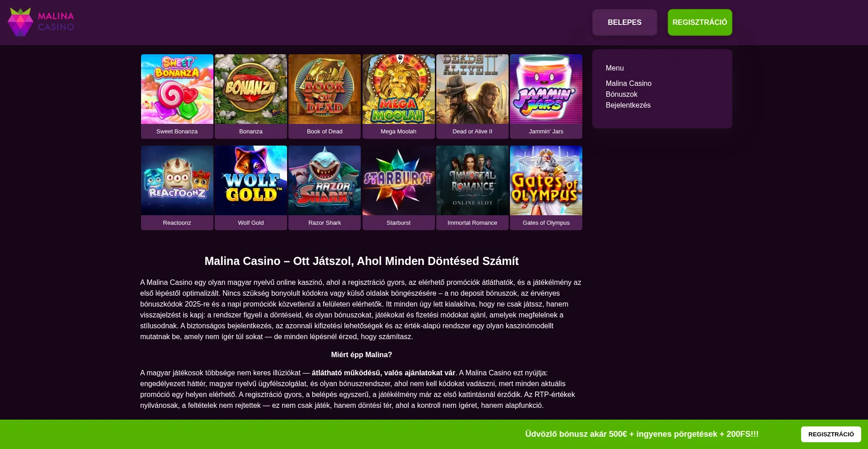The height and width of the screenshot is (449, 868).
Task: Choose the Immortal Romance game image
Action: [472, 180]
